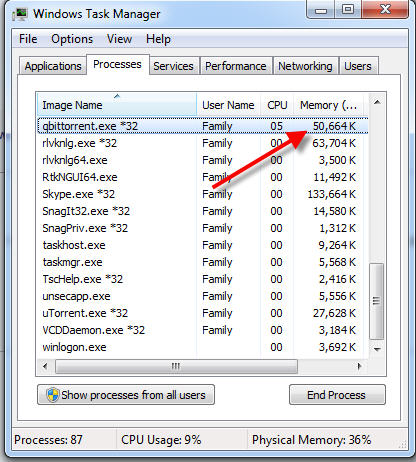Open the File menu
Screen dimensions: 416x462
(x=28, y=39)
